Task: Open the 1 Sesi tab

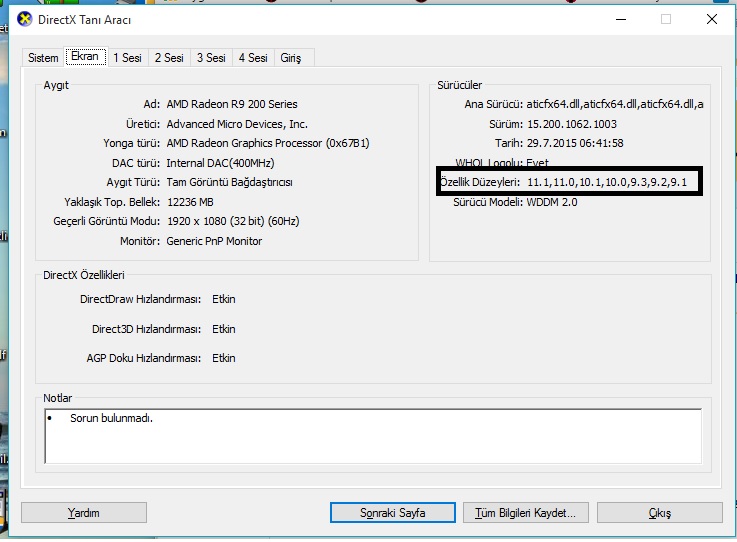Action: coord(127,58)
